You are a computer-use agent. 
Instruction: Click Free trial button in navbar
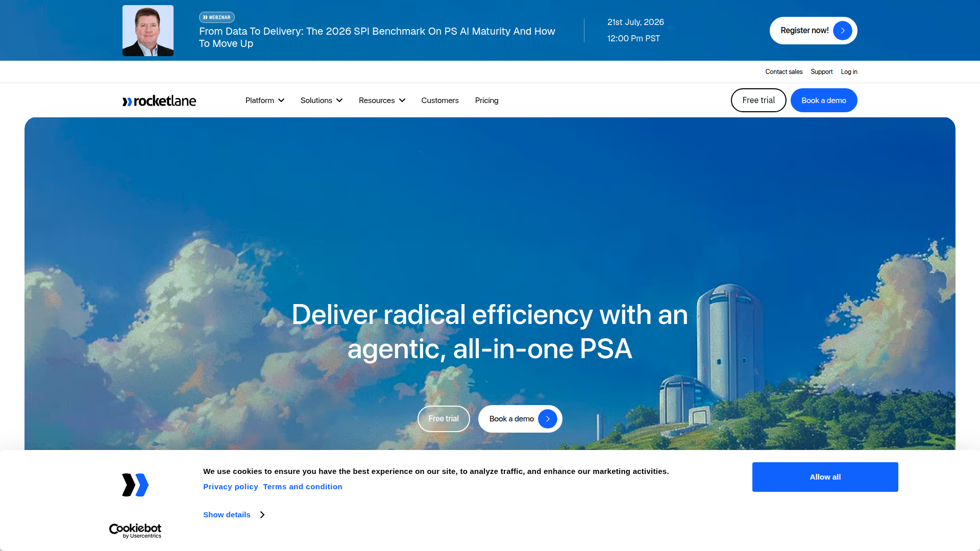click(758, 100)
